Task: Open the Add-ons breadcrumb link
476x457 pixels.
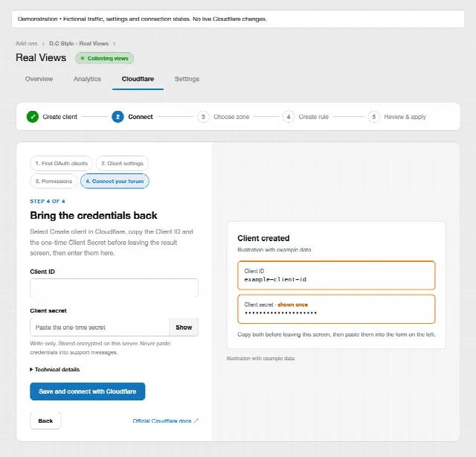Action: 27,43
